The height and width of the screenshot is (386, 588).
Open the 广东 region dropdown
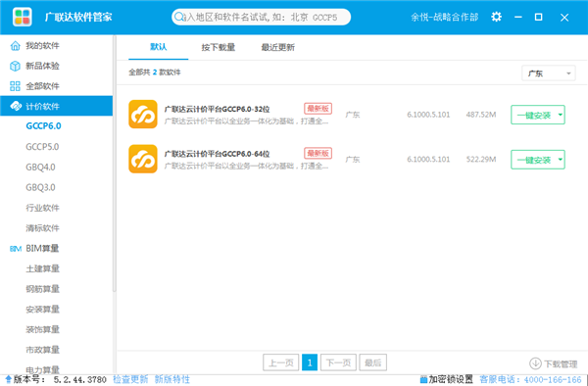coord(549,73)
